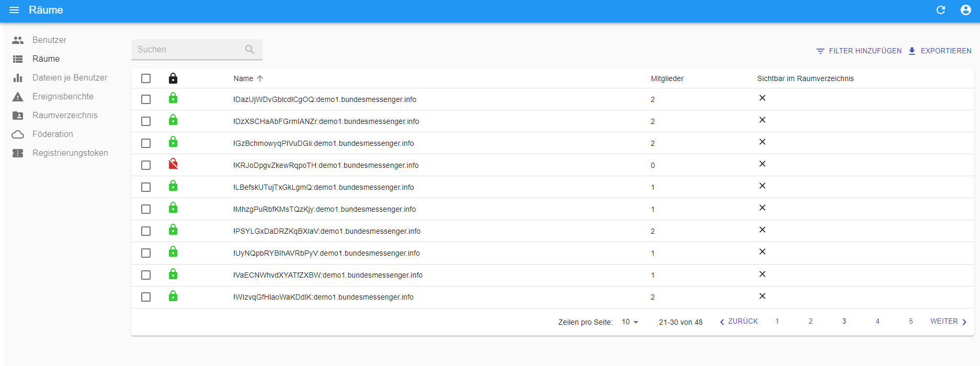This screenshot has height=366, width=980.
Task: Click the warning triangle icon beside Ereignisberichte
Action: (18, 97)
